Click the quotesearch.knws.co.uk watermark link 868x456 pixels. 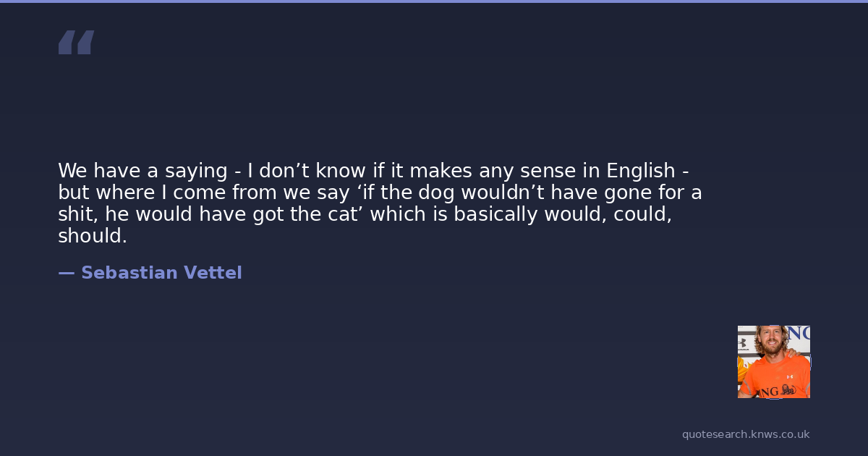click(x=745, y=434)
